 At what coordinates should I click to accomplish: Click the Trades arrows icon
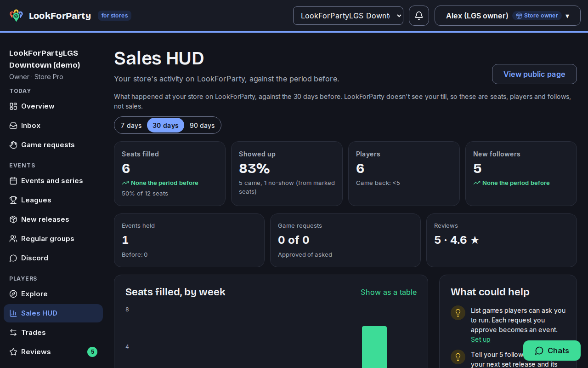coord(13,333)
